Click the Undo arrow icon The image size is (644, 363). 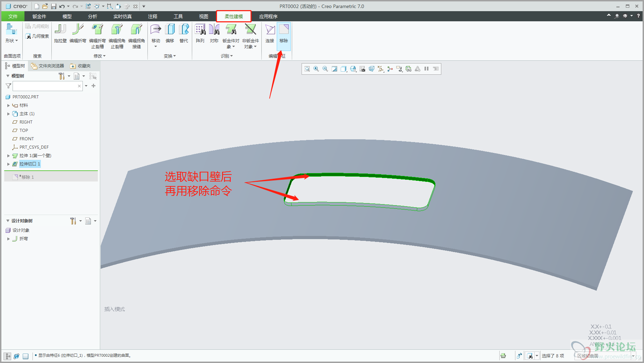tap(62, 6)
